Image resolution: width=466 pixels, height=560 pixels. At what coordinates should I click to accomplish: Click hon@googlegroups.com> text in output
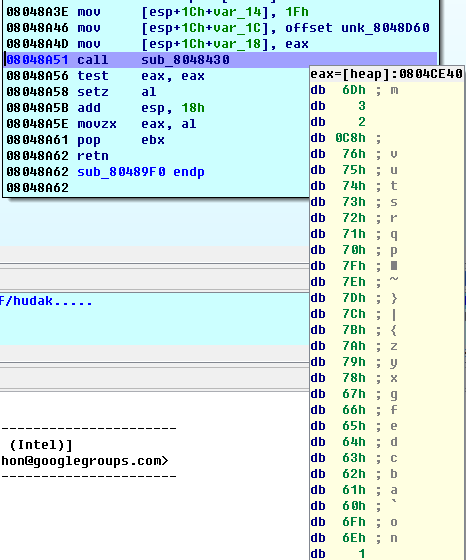[x=85, y=461]
